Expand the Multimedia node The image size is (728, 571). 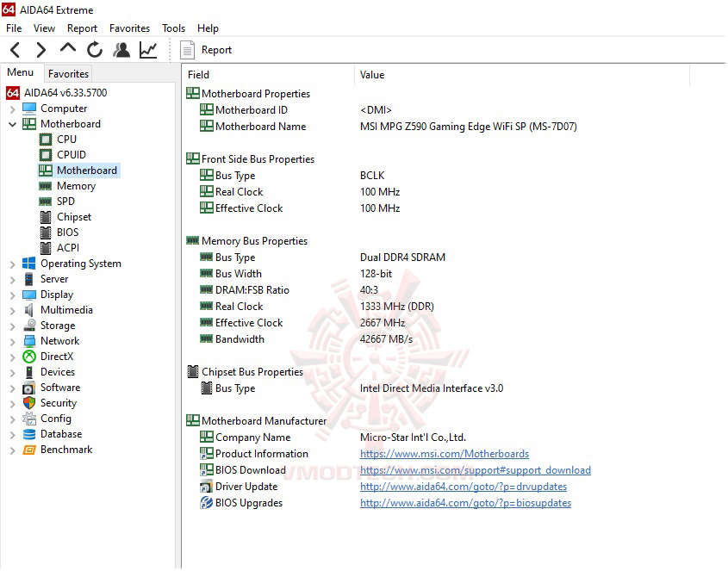coord(13,311)
